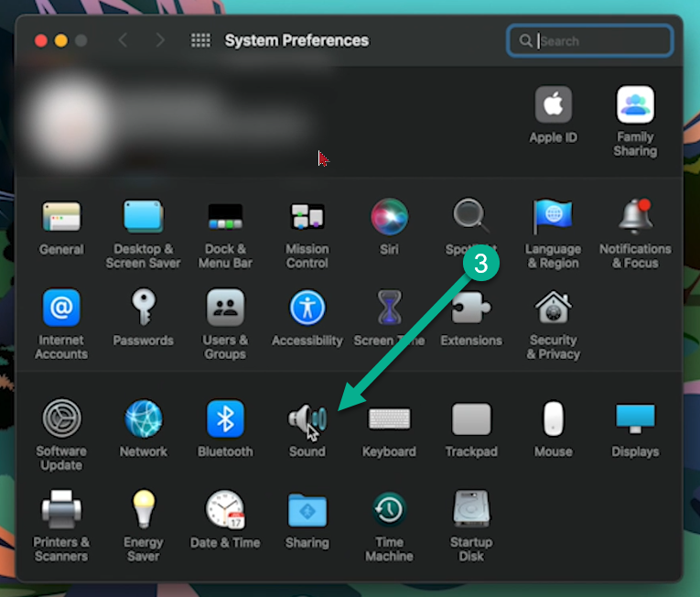Image resolution: width=700 pixels, height=597 pixels.
Task: Open Screen Time hourglass icon
Action: pos(389,308)
